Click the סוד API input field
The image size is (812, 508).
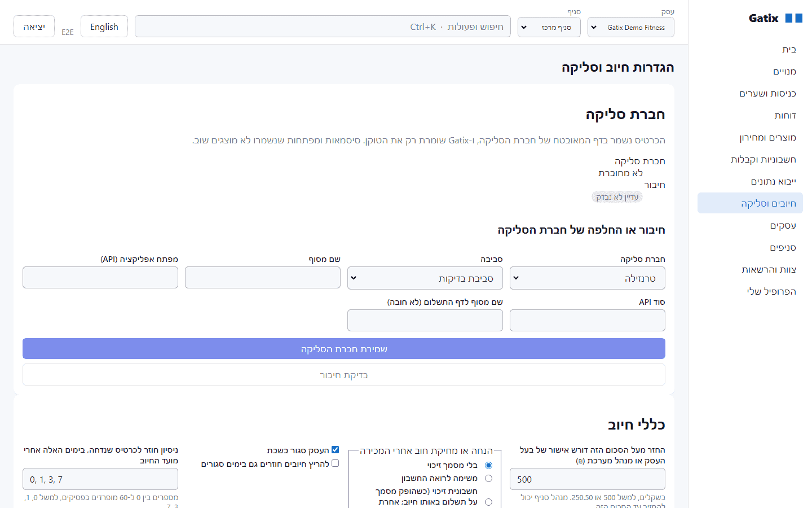[x=587, y=321]
